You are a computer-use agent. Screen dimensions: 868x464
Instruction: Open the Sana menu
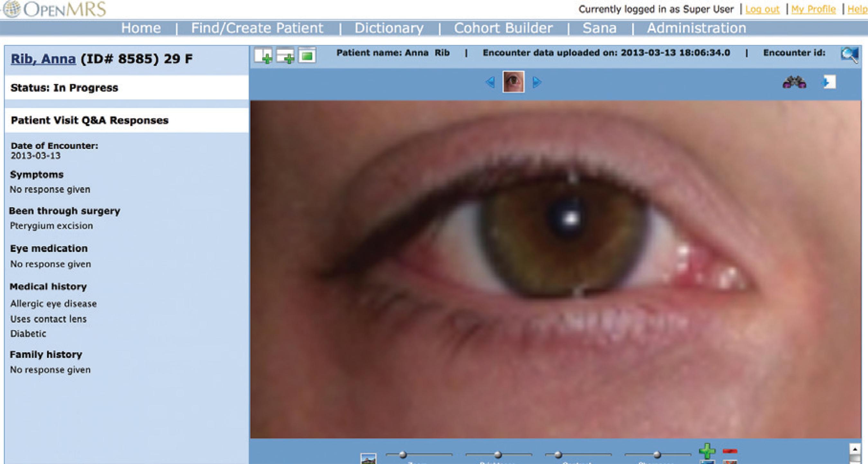pyautogui.click(x=600, y=28)
